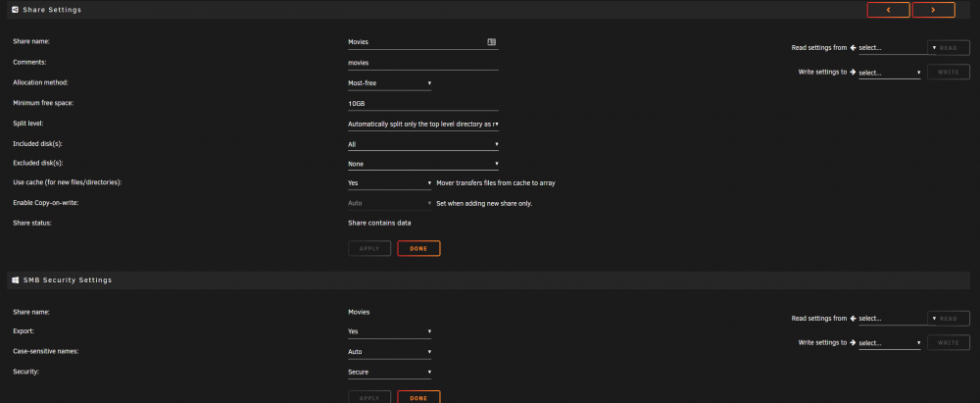Open SMB Write settings to dropdown
The image size is (980, 403).
click(890, 343)
